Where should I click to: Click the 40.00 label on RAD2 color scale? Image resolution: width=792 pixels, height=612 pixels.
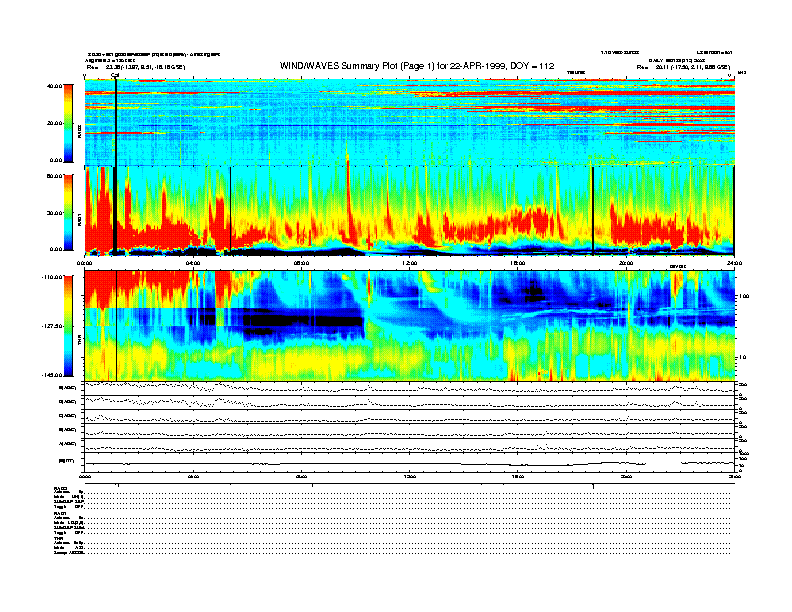pyautogui.click(x=54, y=86)
